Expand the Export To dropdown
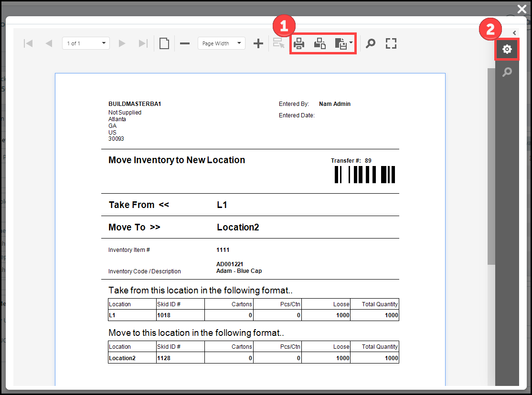Screen dimensions: 532x395 [343, 43]
